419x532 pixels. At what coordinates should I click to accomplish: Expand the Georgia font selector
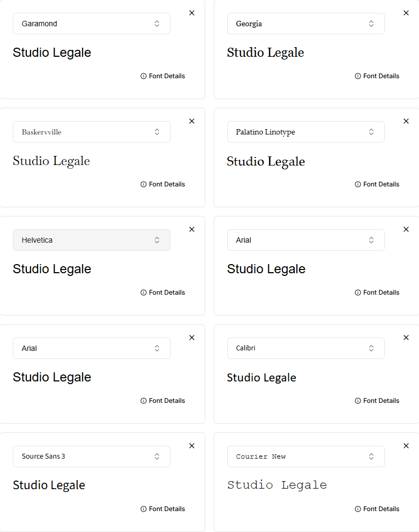[306, 24]
